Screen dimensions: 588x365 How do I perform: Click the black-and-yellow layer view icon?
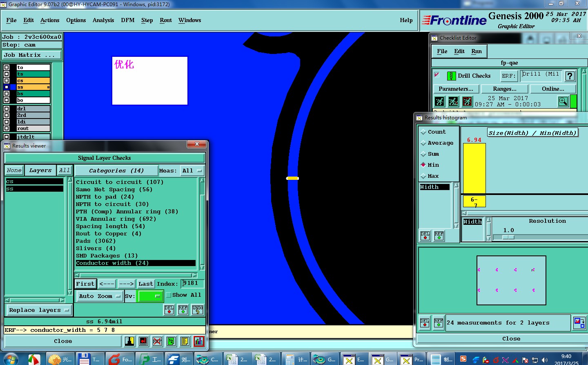point(129,341)
